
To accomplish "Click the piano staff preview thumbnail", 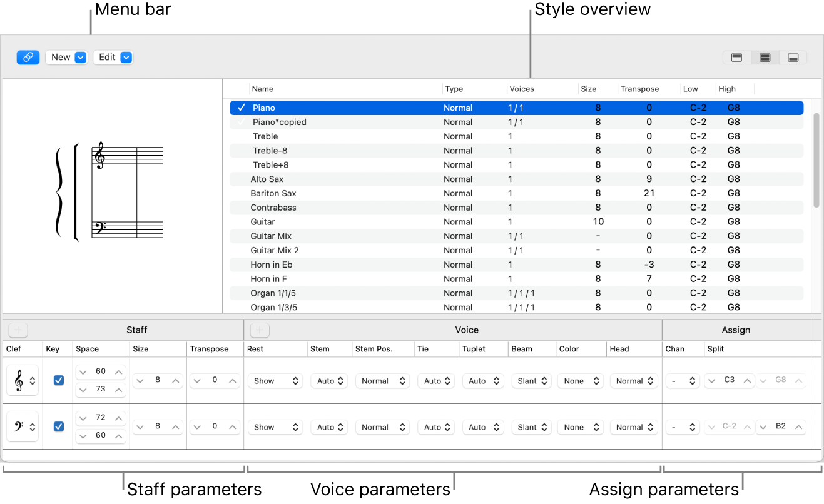I will (x=110, y=192).
